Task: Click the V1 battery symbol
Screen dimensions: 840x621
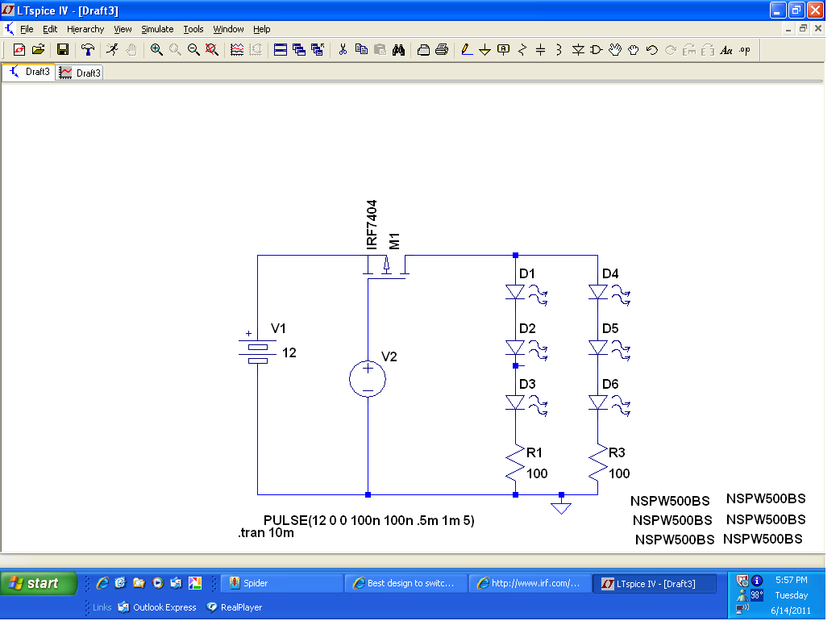Action: point(258,349)
